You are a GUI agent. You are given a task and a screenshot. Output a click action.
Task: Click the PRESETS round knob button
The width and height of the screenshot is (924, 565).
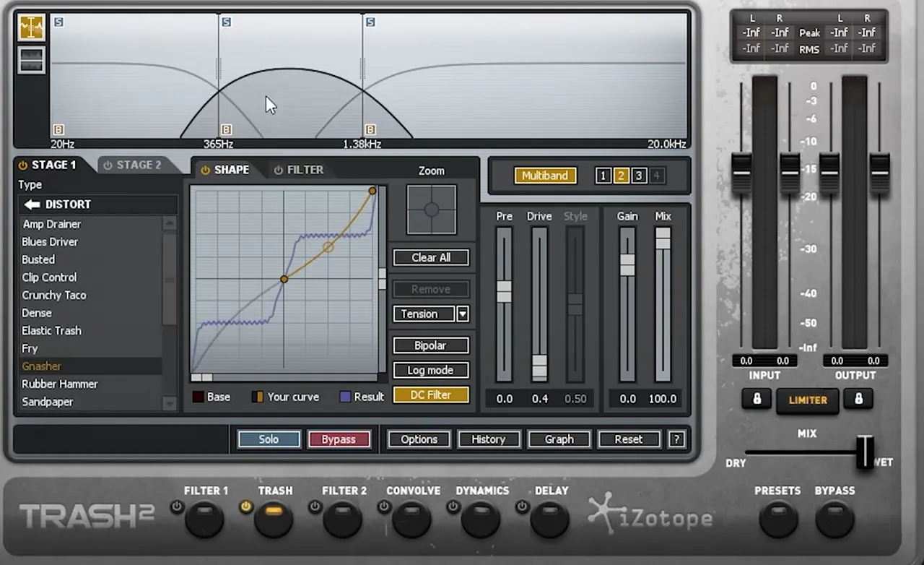coord(778,519)
